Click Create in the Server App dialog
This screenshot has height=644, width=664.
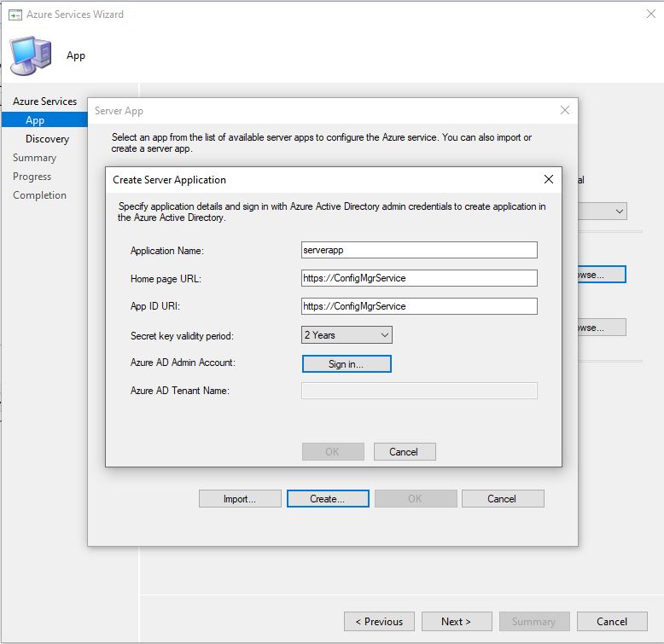pos(328,499)
